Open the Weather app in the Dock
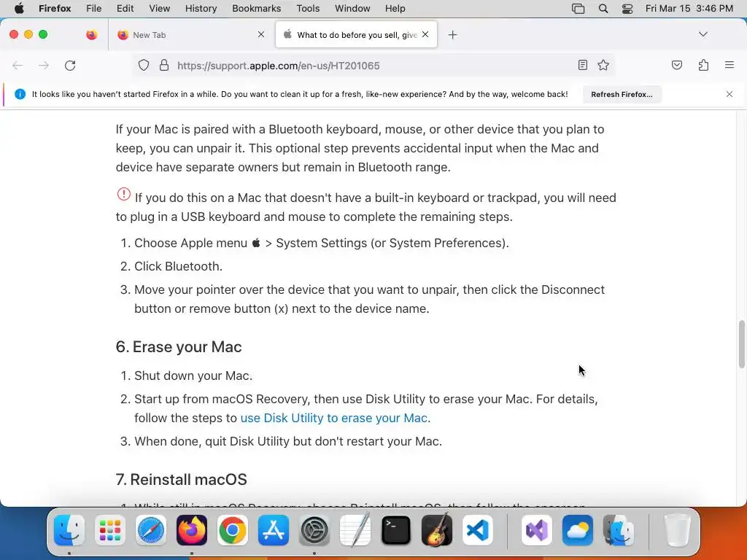 pos(578,530)
